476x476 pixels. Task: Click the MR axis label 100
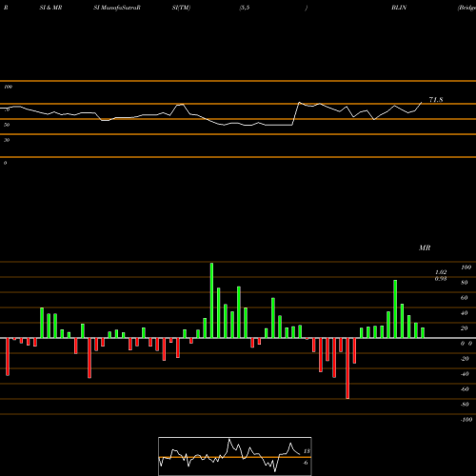point(466,268)
